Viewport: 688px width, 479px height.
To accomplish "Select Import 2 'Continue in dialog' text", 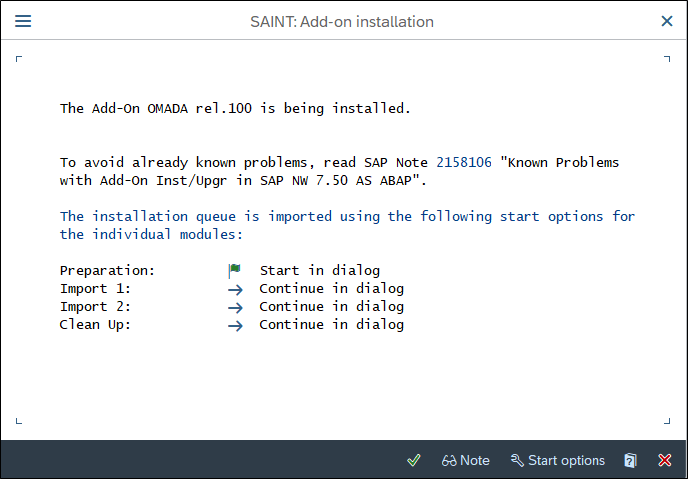I will click(331, 307).
